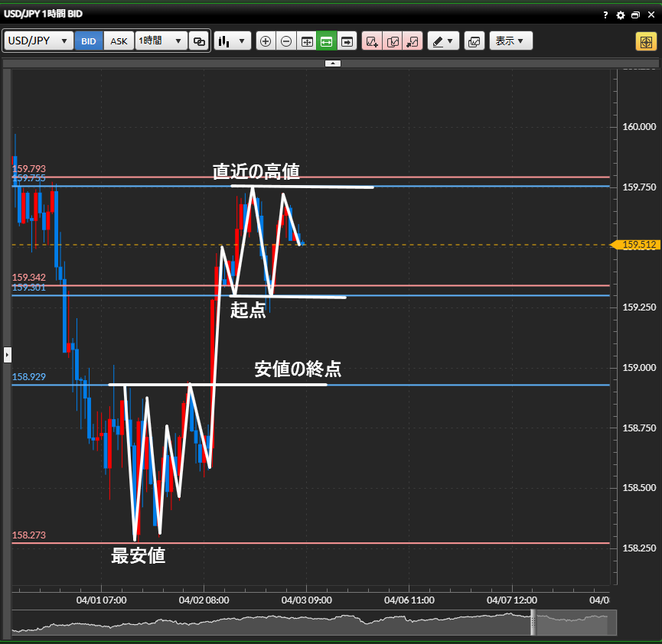Click the zoom out magnifier icon
Image resolution: width=662 pixels, height=644 pixels.
285,41
